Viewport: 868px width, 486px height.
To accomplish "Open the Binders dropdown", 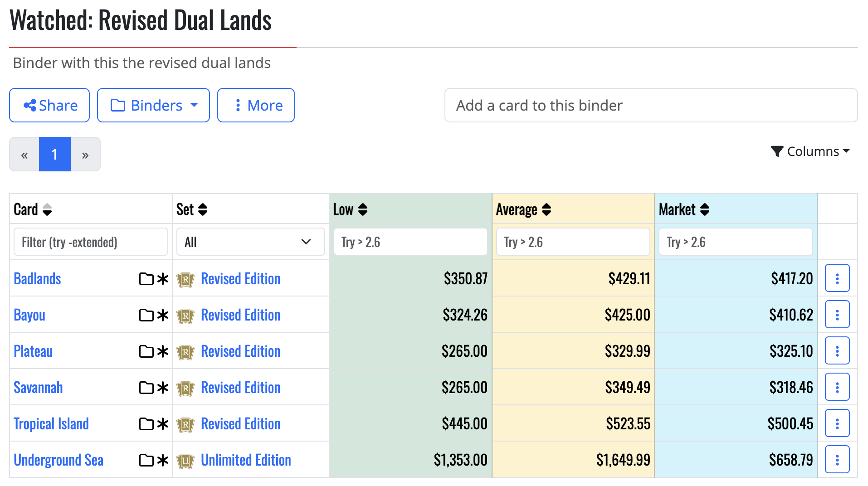I will click(x=153, y=105).
